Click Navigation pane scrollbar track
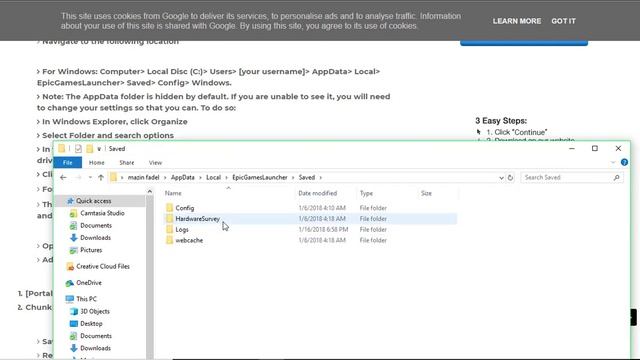 pyautogui.click(x=150, y=278)
